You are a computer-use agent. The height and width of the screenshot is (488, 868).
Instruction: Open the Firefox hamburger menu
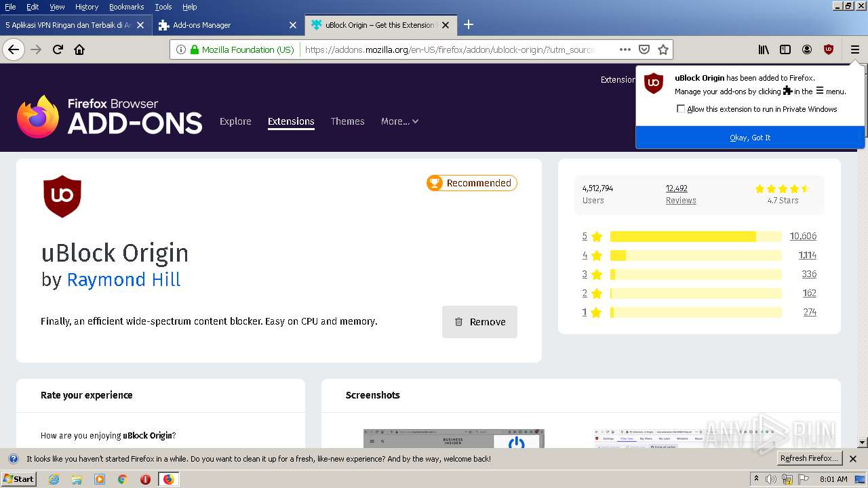point(854,49)
